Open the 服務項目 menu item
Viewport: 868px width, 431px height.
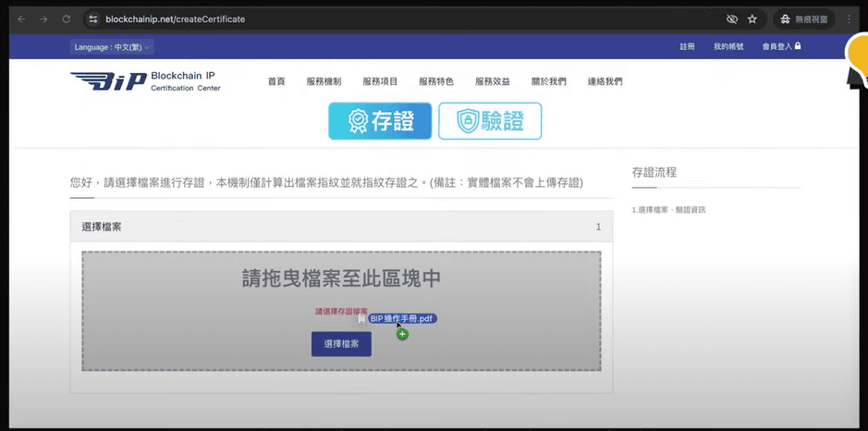[x=380, y=81]
